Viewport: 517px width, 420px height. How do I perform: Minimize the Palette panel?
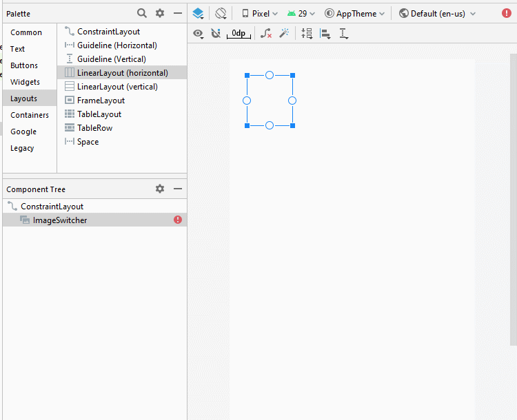coord(178,13)
